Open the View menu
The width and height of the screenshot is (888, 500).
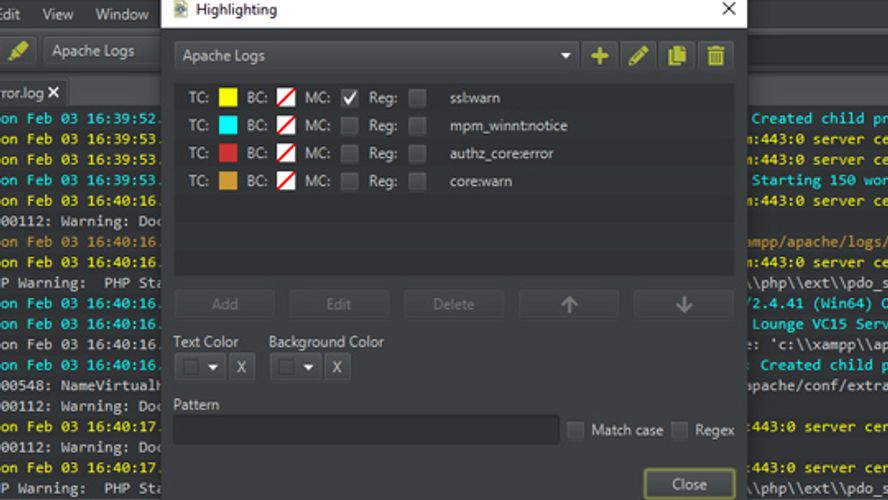point(58,14)
